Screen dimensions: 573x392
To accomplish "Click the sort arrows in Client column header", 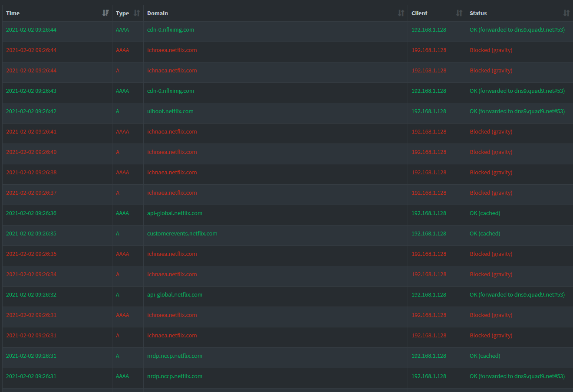I will click(459, 13).
